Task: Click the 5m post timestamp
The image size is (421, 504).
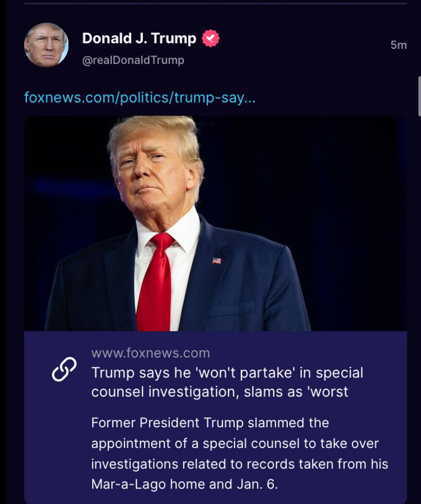Action: click(x=398, y=45)
